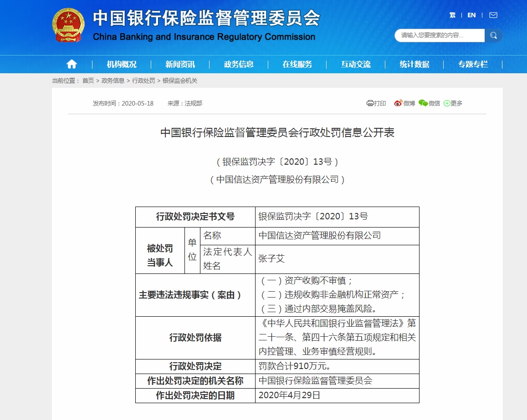The image size is (527, 420).
Task: Click row header 行政处罚依据
Action: pos(195,337)
